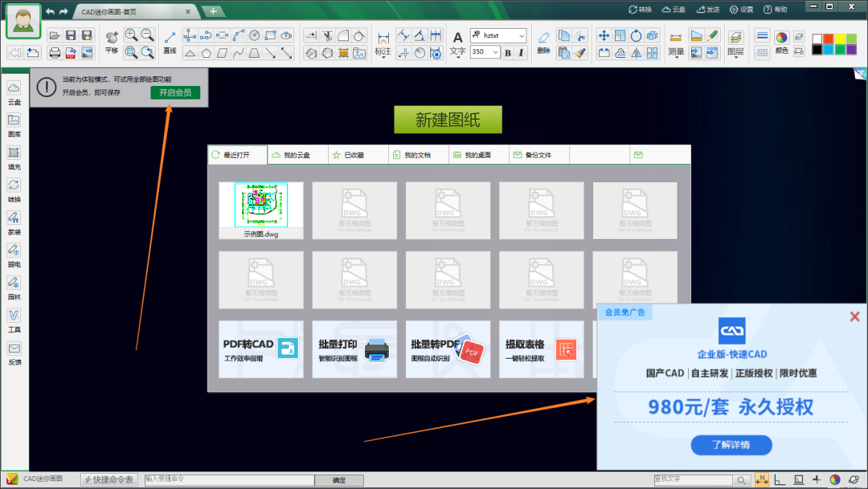
Task: Open the 批量打印 feature card
Action: pyautogui.click(x=354, y=349)
